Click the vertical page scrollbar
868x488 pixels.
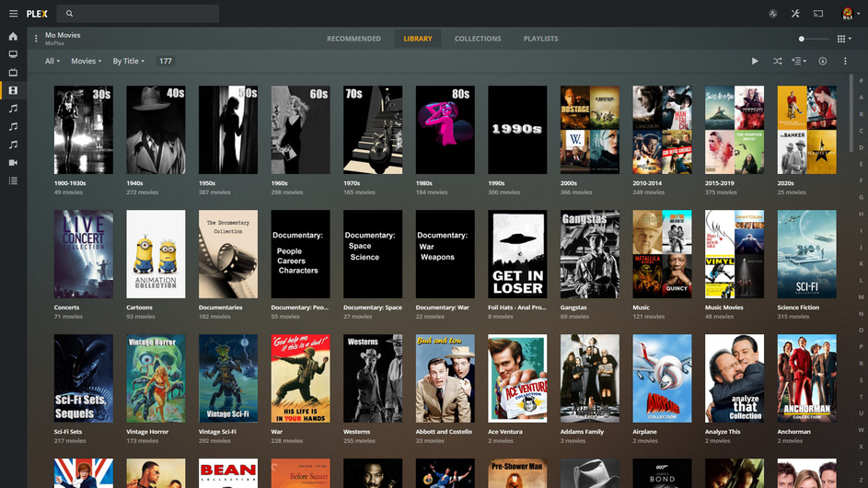tap(851, 112)
